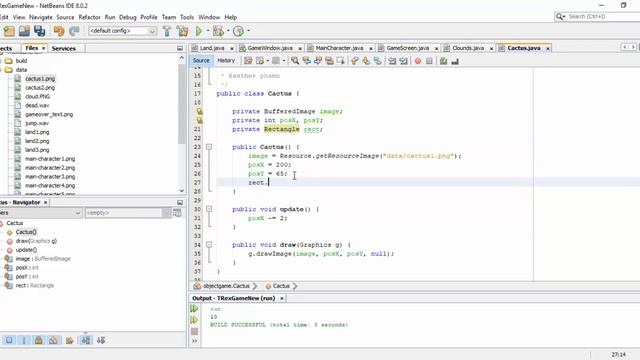Screen dimensions: 640x360
Task: Collapse draw() method code fold
Action: [209, 244]
